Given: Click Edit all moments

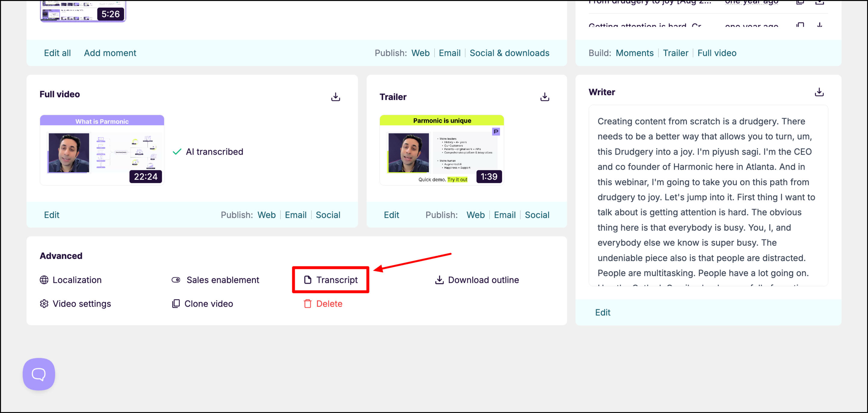Looking at the screenshot, I should click(57, 53).
